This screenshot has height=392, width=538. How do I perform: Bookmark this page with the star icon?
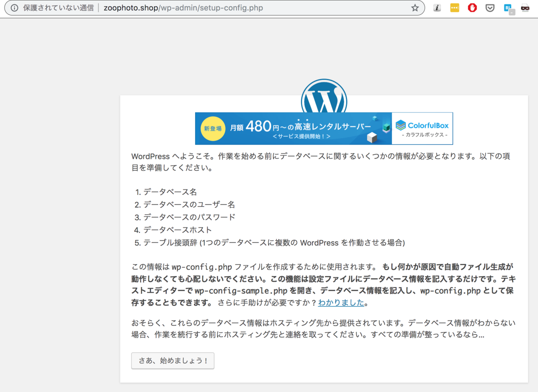[415, 8]
